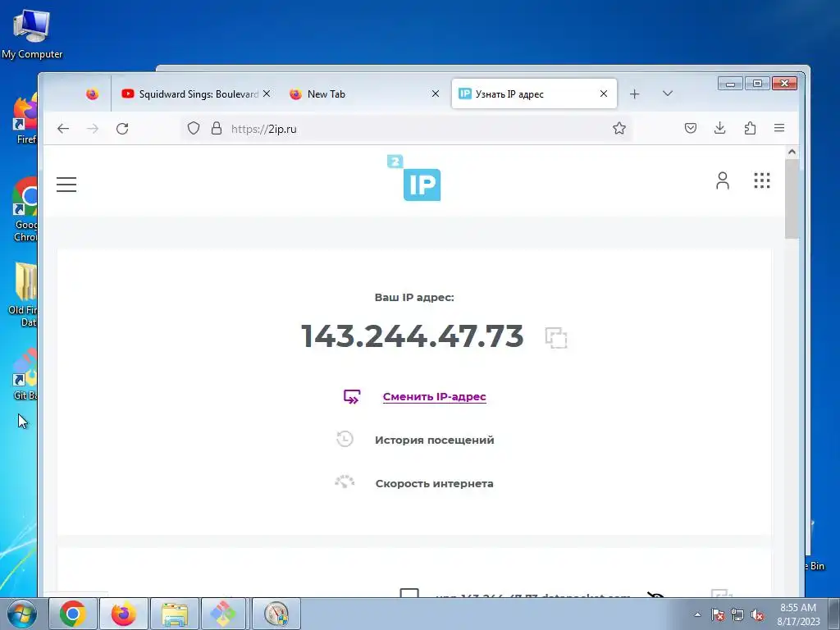Open the colorful diamond taskbar app
Viewport: 840px width, 630px height.
[223, 614]
